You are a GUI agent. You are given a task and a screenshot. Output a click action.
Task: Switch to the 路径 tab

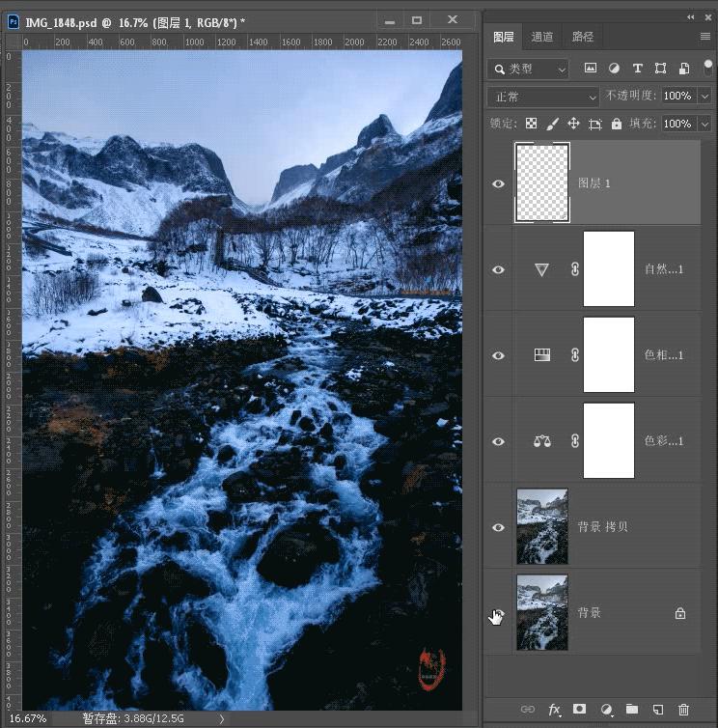coord(583,37)
